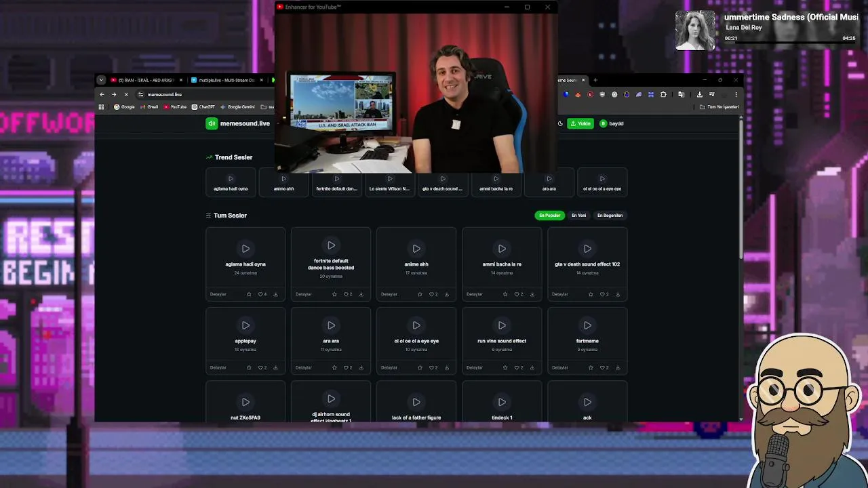Screen dimensions: 868x488
Task: Star the 'run vine sound effect' card
Action: pyautogui.click(x=505, y=367)
